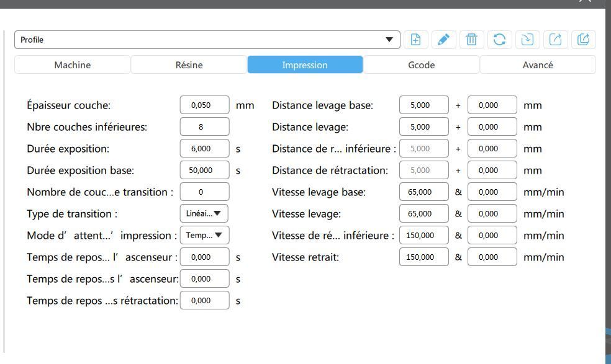Open the Résine tab
Screen dimensions: 611x364
[189, 65]
